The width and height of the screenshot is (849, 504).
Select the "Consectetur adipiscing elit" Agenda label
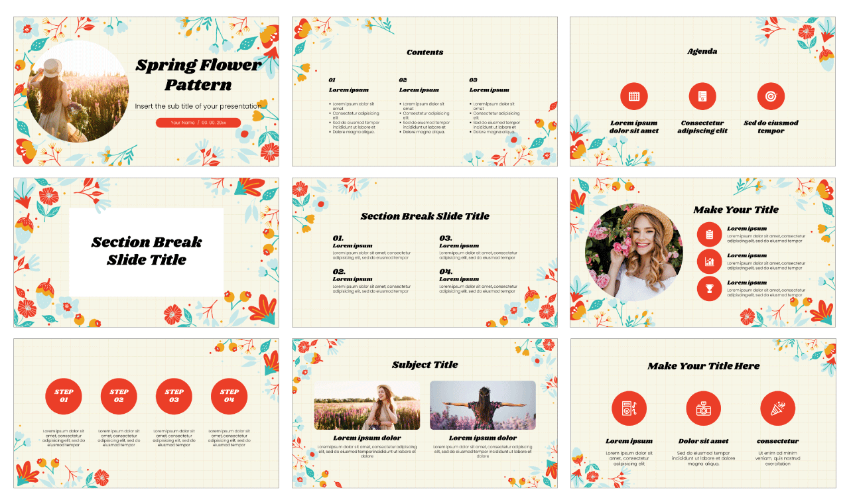702,127
